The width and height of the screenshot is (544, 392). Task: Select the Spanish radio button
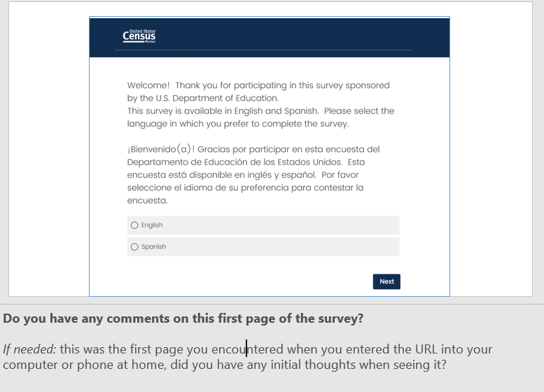134,247
